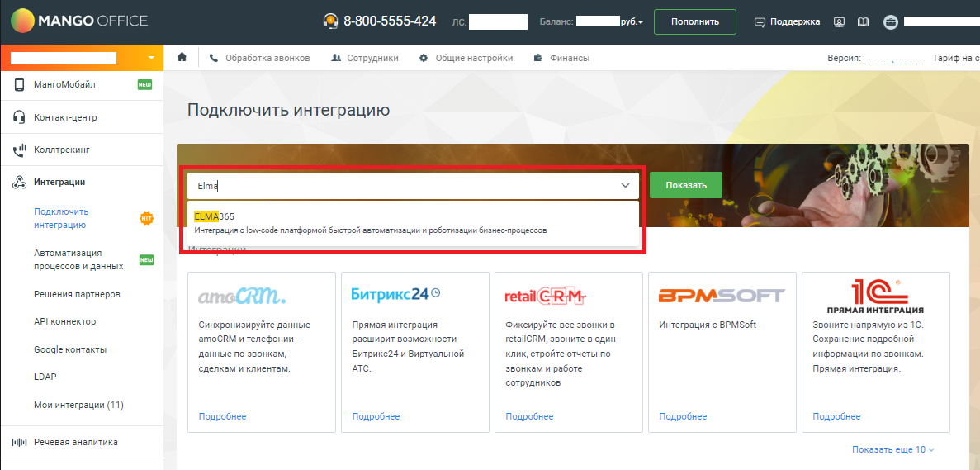Open Контакт-центр headset icon item
The height and width of the screenshot is (470, 980).
[x=19, y=117]
